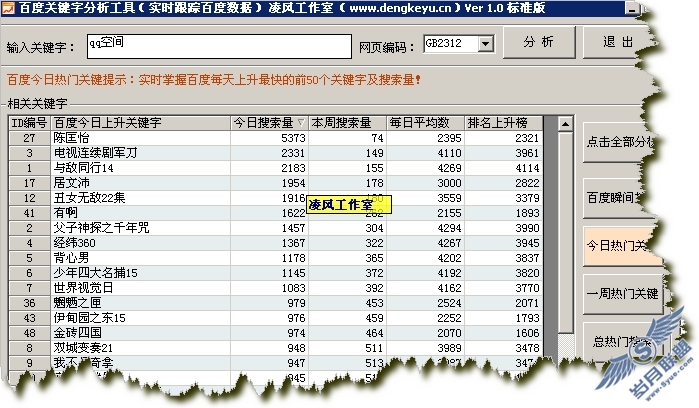Click the row header with ID 27

[x=29, y=138]
